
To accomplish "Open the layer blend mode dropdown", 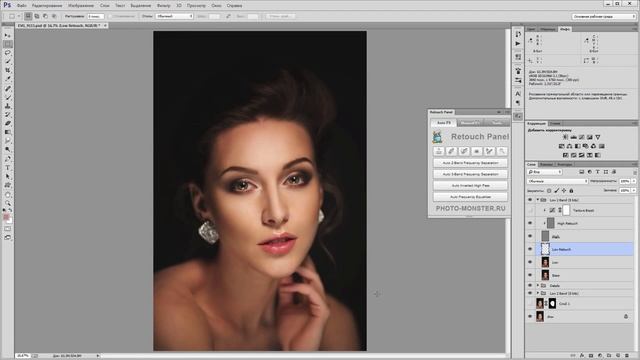I will tap(557, 181).
